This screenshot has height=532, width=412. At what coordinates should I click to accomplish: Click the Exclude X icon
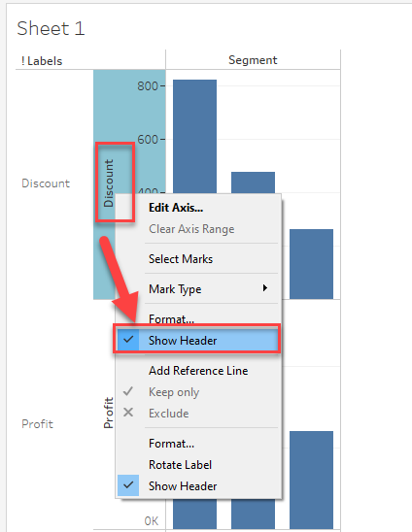128,413
